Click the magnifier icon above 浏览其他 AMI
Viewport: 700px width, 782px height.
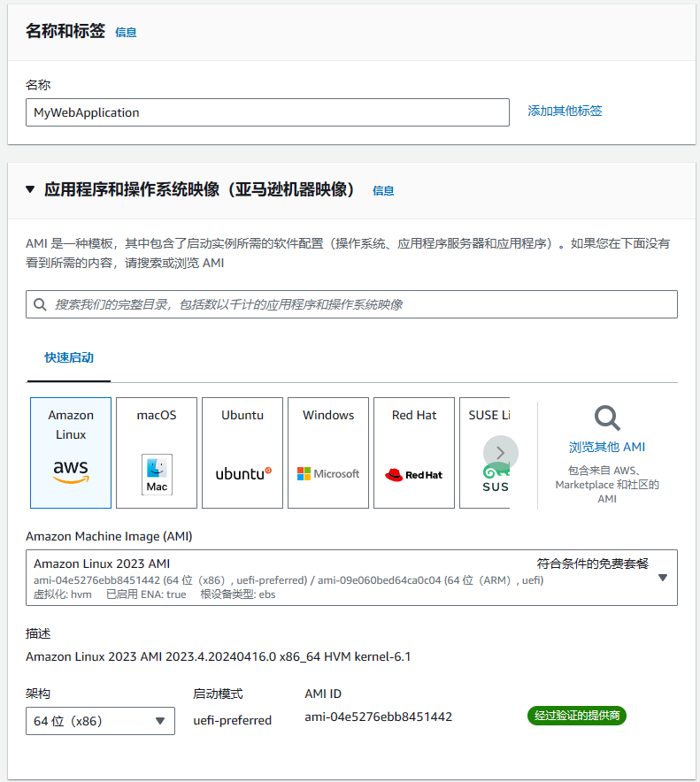(x=607, y=418)
